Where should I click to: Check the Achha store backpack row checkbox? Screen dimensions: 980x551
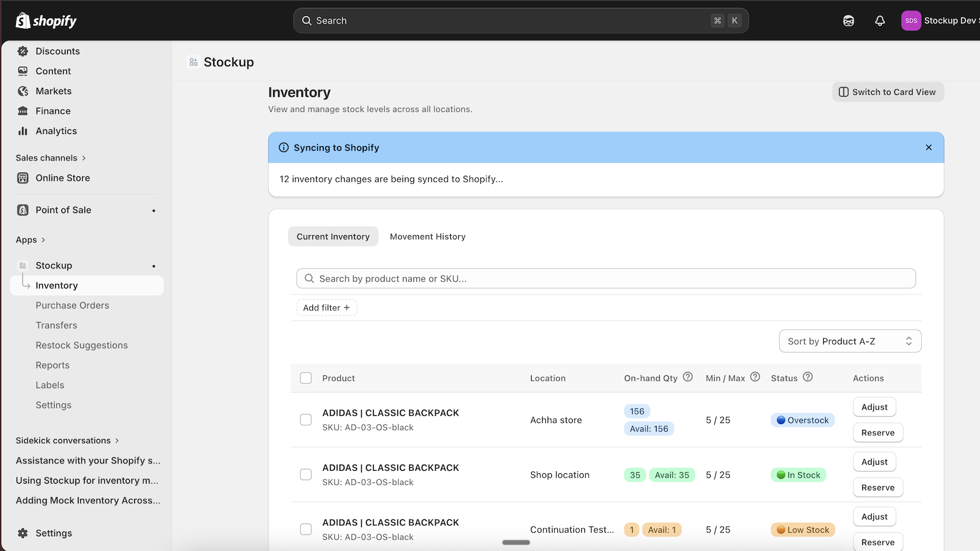tap(306, 420)
